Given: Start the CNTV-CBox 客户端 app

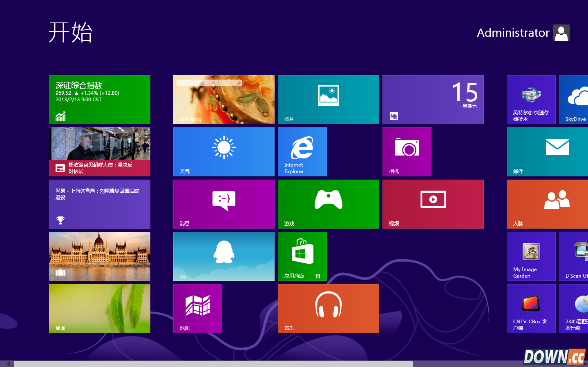Looking at the screenshot, I should coord(531,309).
